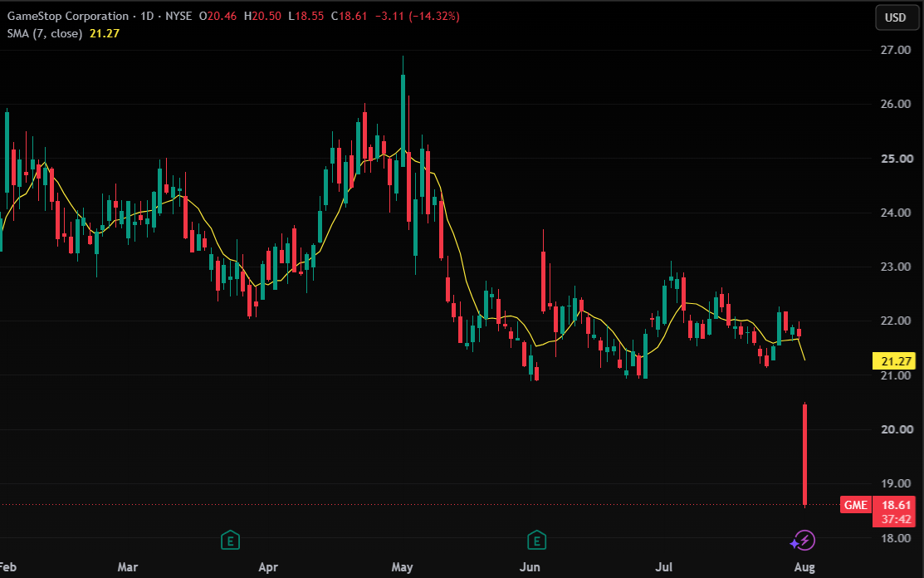
Task: Click the Mar label on time axis
Action: (x=127, y=567)
